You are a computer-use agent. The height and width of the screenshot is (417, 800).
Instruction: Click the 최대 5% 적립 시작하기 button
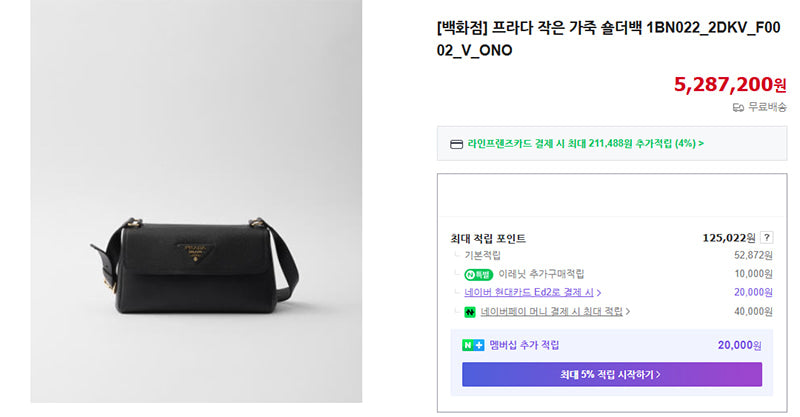tap(612, 374)
